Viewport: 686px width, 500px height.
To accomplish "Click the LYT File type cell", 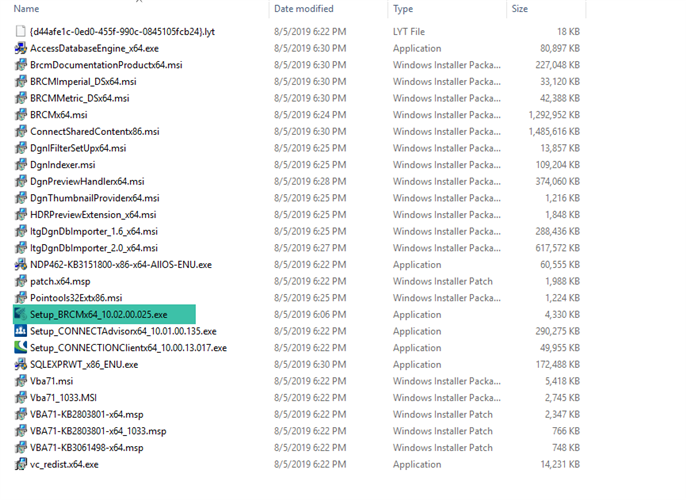I will pos(409,31).
